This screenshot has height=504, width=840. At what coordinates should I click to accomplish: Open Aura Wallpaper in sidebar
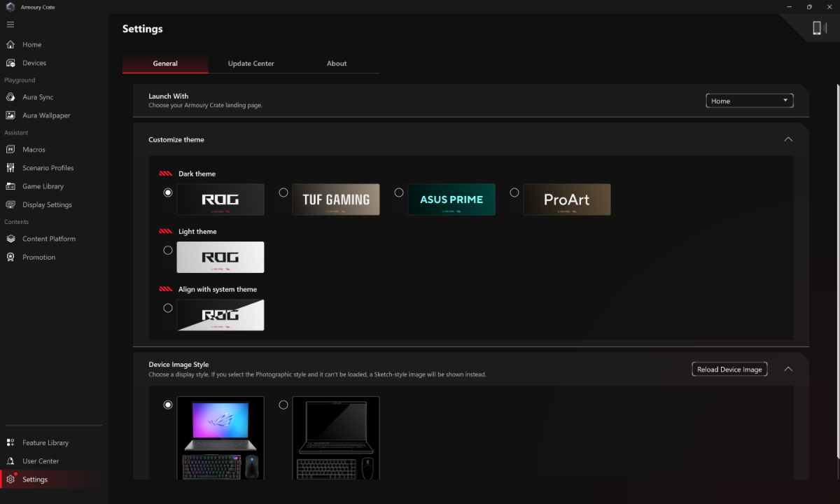pyautogui.click(x=46, y=115)
